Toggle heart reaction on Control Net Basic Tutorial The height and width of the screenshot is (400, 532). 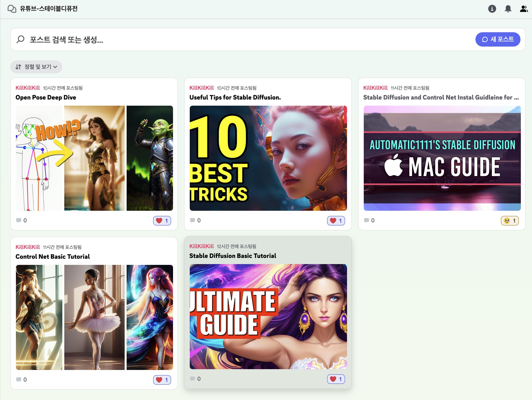pyautogui.click(x=162, y=380)
